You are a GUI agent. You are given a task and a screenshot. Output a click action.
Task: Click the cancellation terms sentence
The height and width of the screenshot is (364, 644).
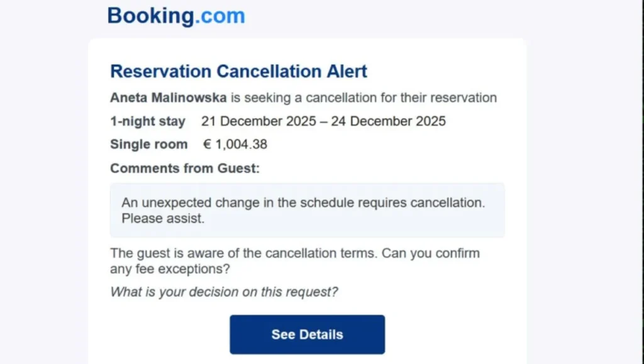click(294, 253)
